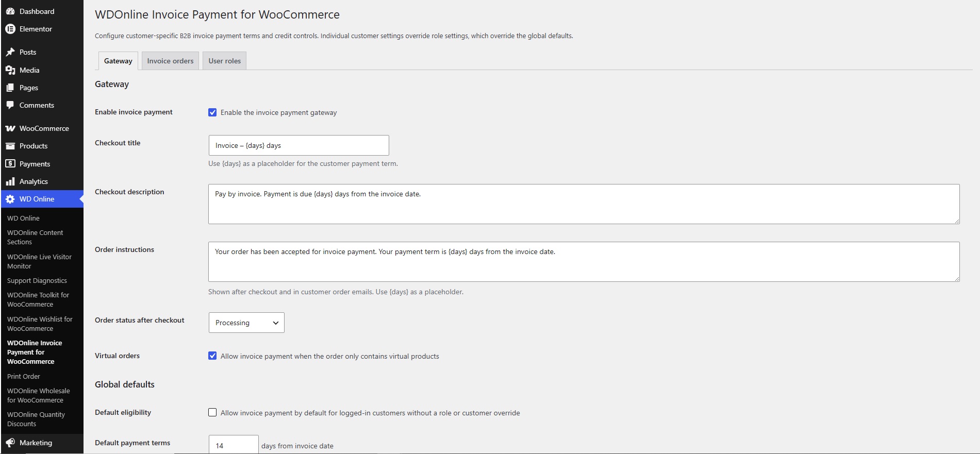This screenshot has width=980, height=454.
Task: Open WDOnline Wholesale for WooCommerce
Action: [39, 395]
